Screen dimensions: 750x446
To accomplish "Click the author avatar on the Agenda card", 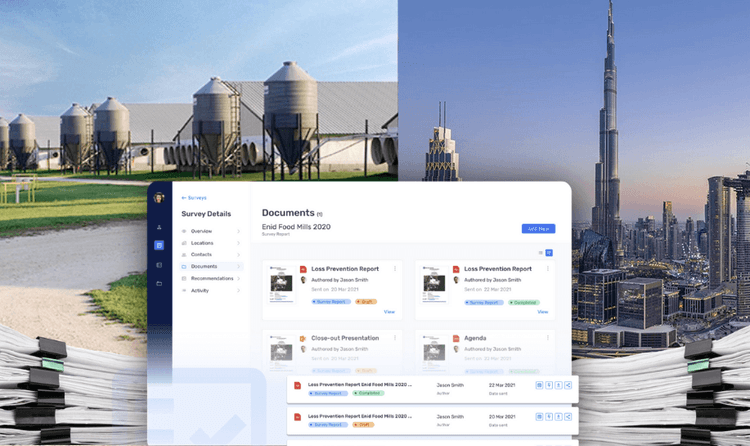I will point(456,349).
